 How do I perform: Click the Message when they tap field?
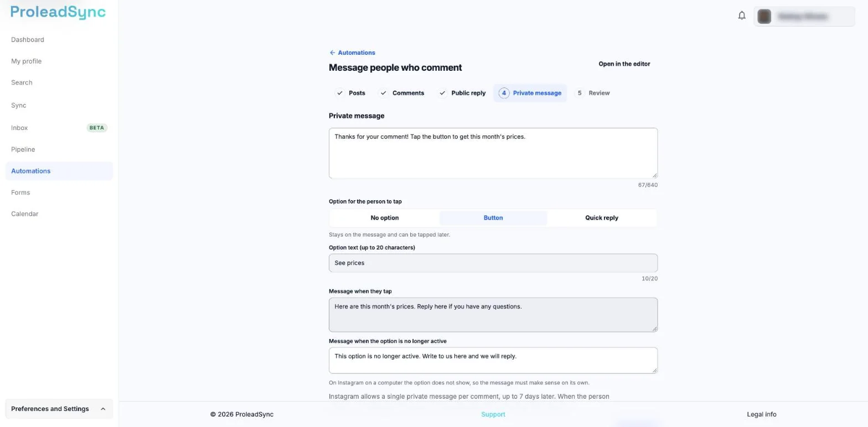(493, 315)
